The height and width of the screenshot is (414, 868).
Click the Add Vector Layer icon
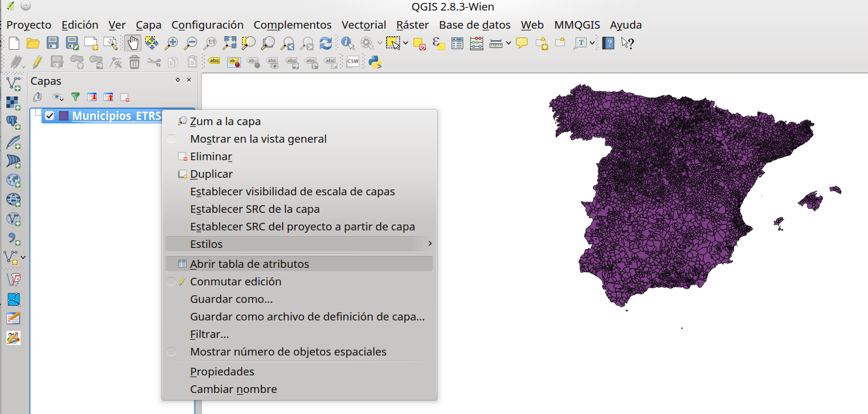(13, 83)
